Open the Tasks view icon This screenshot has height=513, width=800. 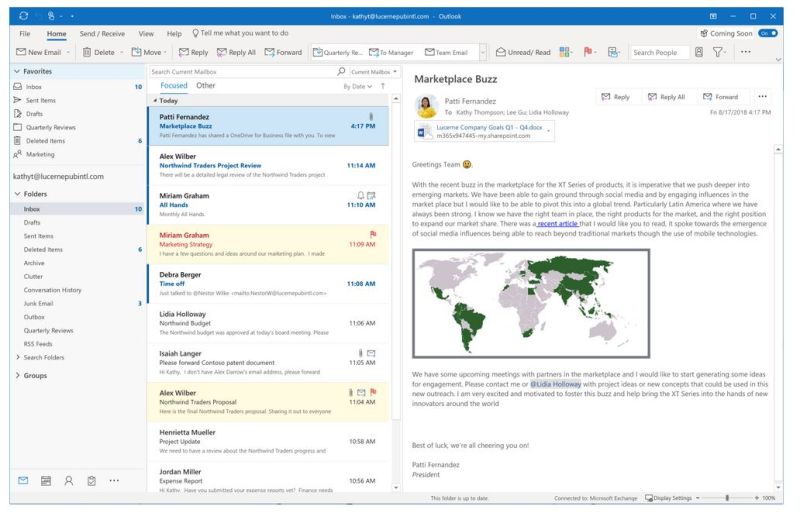click(91, 481)
